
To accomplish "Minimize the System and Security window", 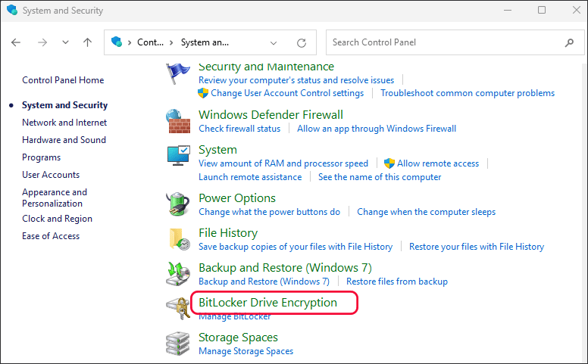I will pyautogui.click(x=508, y=10).
